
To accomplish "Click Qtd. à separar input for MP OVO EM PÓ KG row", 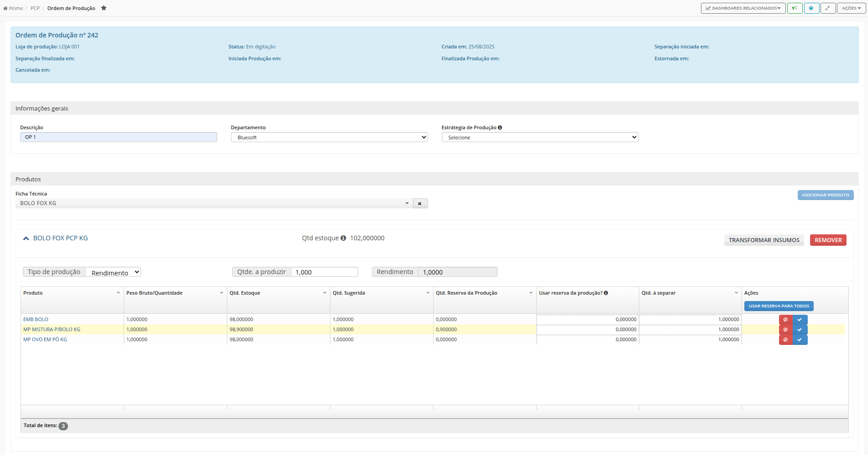I will tap(690, 340).
